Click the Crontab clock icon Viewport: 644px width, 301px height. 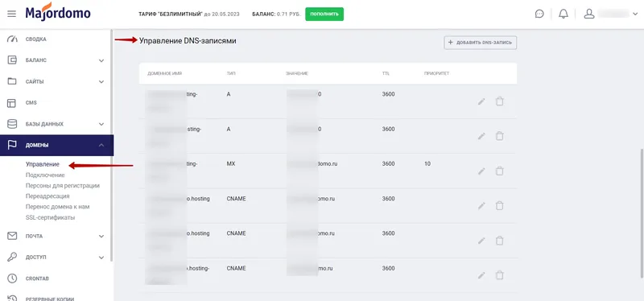(x=12, y=278)
